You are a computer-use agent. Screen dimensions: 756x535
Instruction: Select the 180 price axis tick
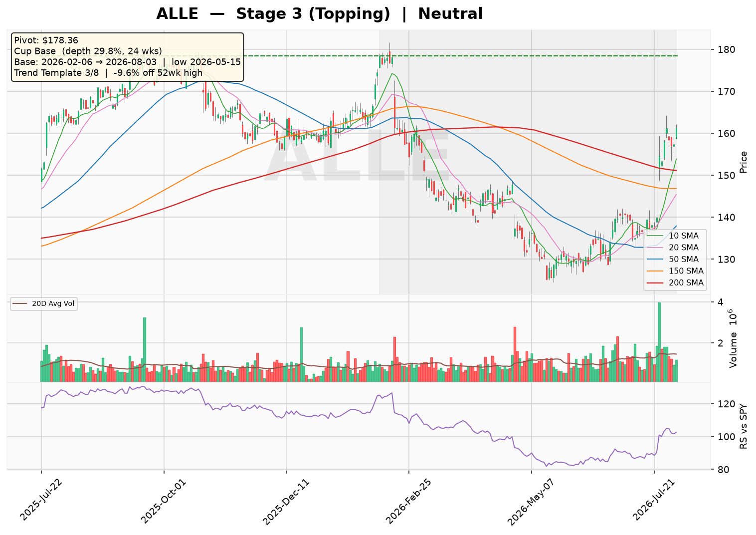coord(727,49)
